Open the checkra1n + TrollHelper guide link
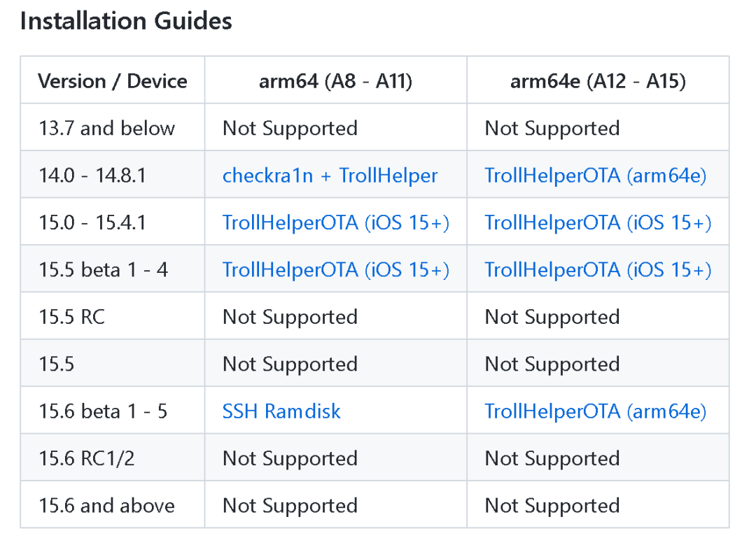The height and width of the screenshot is (538, 756). tap(330, 175)
